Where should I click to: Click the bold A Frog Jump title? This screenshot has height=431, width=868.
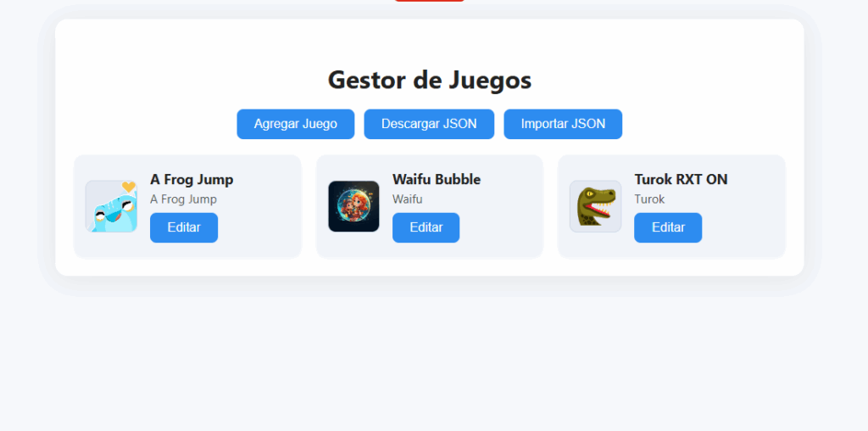tap(192, 180)
